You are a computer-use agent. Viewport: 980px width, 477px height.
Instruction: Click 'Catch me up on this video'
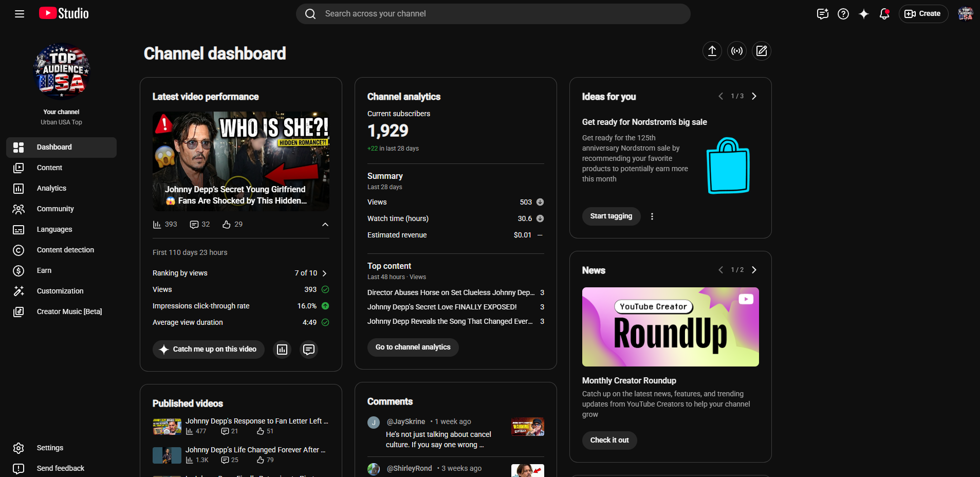pyautogui.click(x=209, y=350)
